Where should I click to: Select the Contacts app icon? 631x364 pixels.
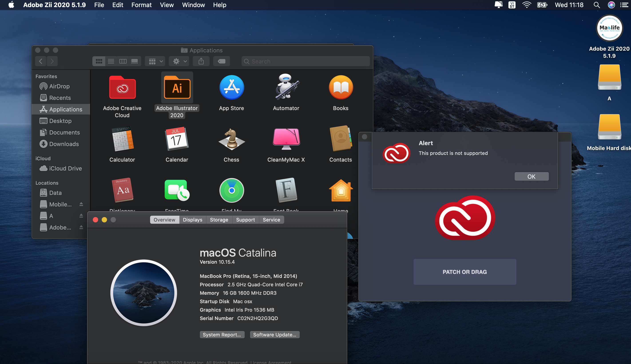pos(341,138)
